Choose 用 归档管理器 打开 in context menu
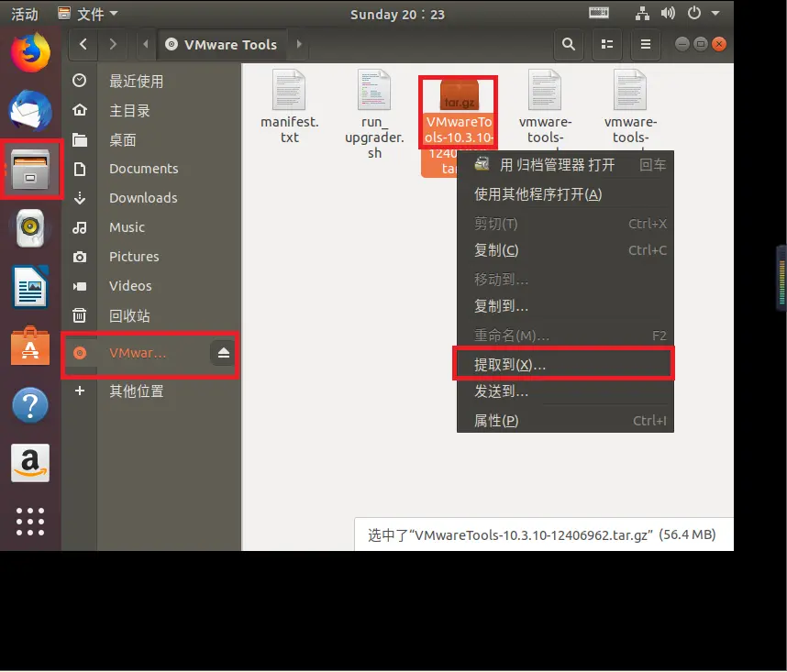The image size is (787, 672). pyautogui.click(x=565, y=165)
